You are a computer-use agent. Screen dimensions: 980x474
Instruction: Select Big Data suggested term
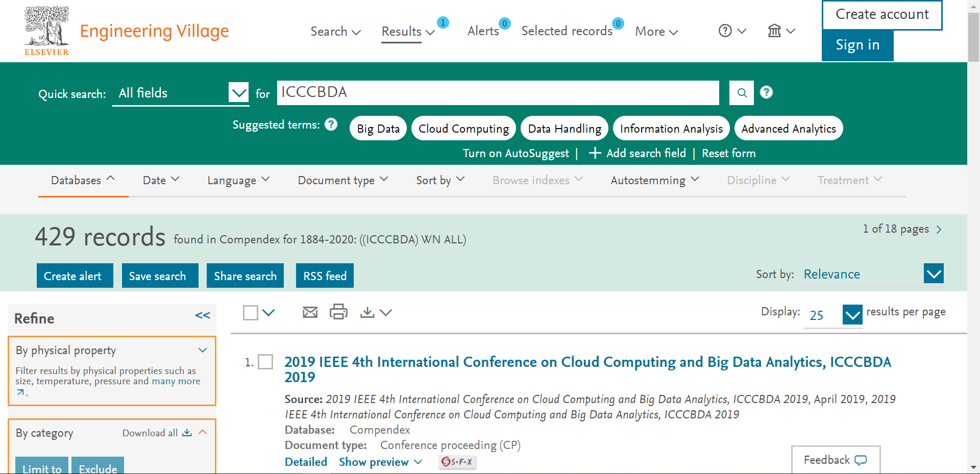click(x=378, y=129)
